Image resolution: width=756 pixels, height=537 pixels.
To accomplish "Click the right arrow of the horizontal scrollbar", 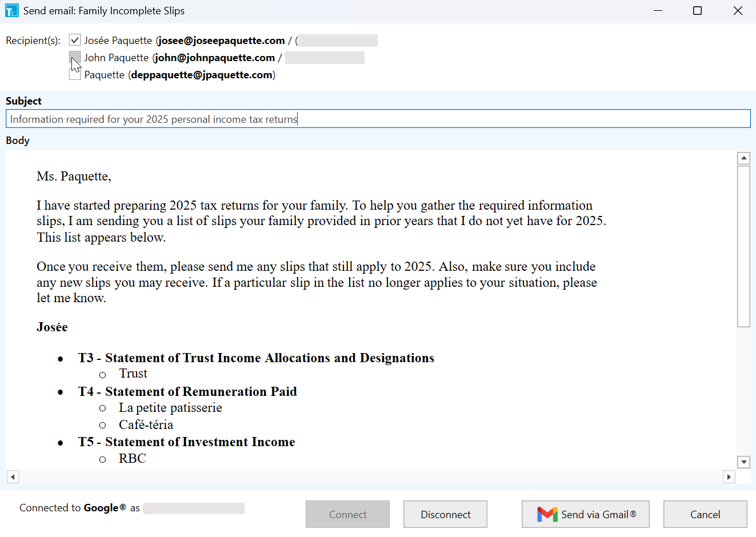I will coord(729,476).
